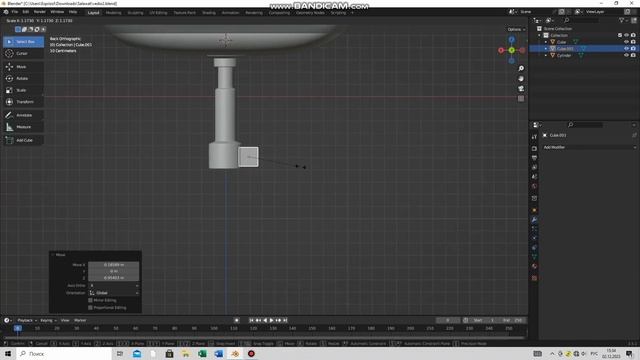Open the Window menu

(57, 12)
